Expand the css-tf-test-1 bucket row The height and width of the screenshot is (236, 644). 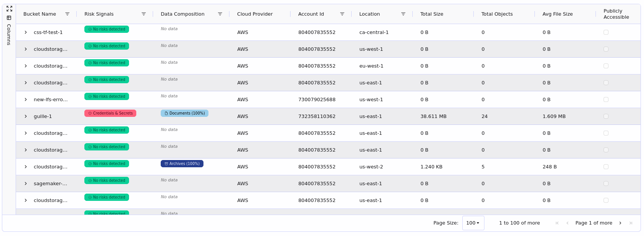click(x=26, y=32)
